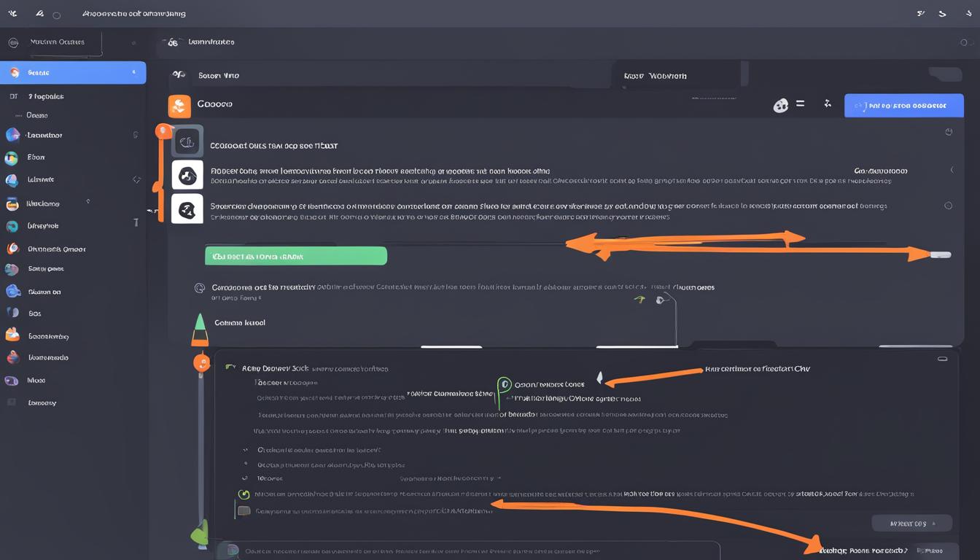Toggle the circle radio button on the third row's right
The image size is (980, 560).
pyautogui.click(x=948, y=206)
